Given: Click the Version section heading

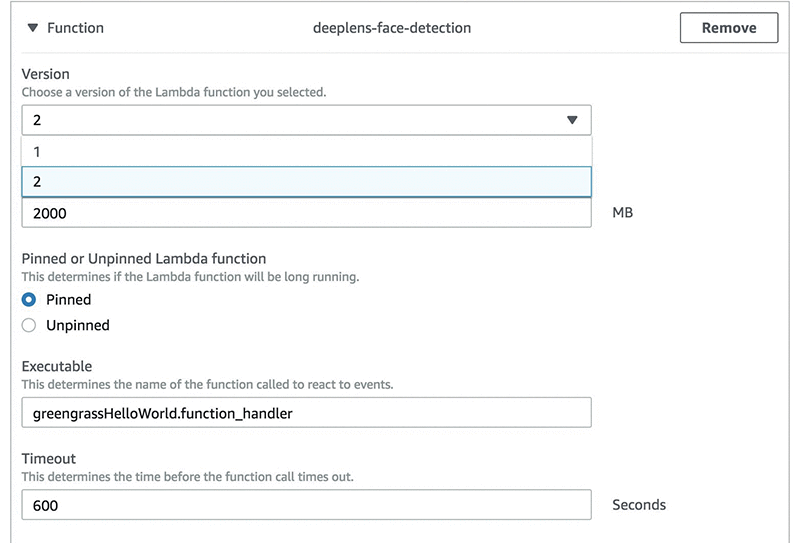Looking at the screenshot, I should click(x=46, y=75).
